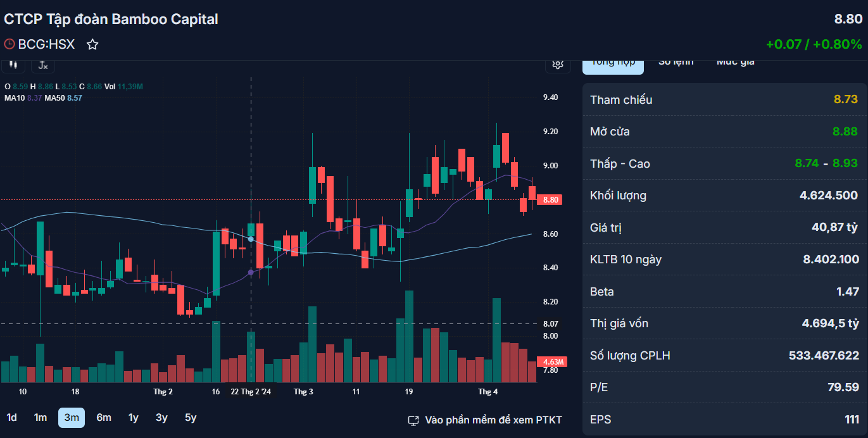Select the 3y timeframe
868x438 pixels.
click(x=161, y=418)
